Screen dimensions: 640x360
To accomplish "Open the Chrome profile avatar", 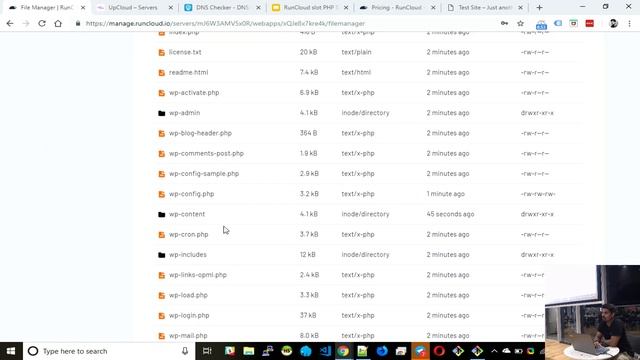I will click(613, 24).
